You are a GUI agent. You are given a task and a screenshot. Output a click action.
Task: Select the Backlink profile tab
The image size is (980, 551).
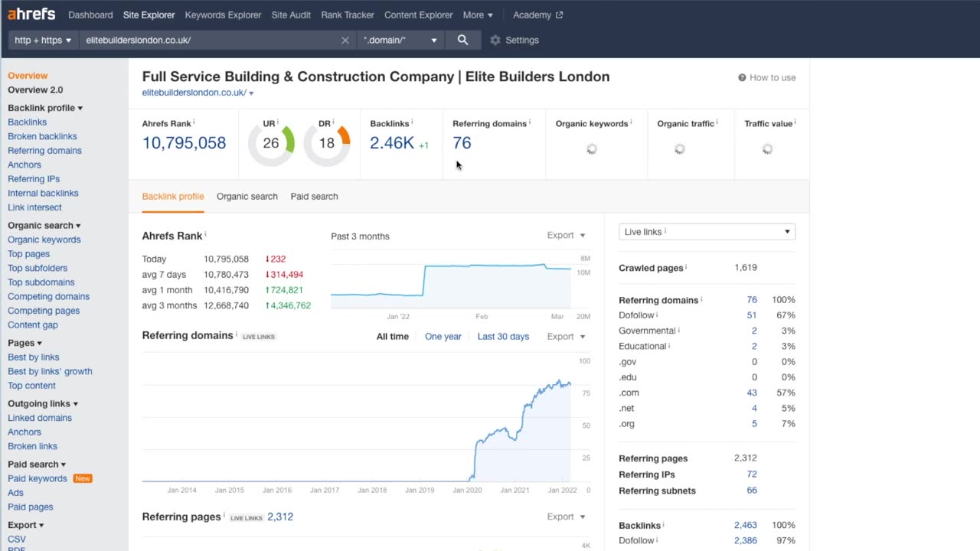pos(173,197)
